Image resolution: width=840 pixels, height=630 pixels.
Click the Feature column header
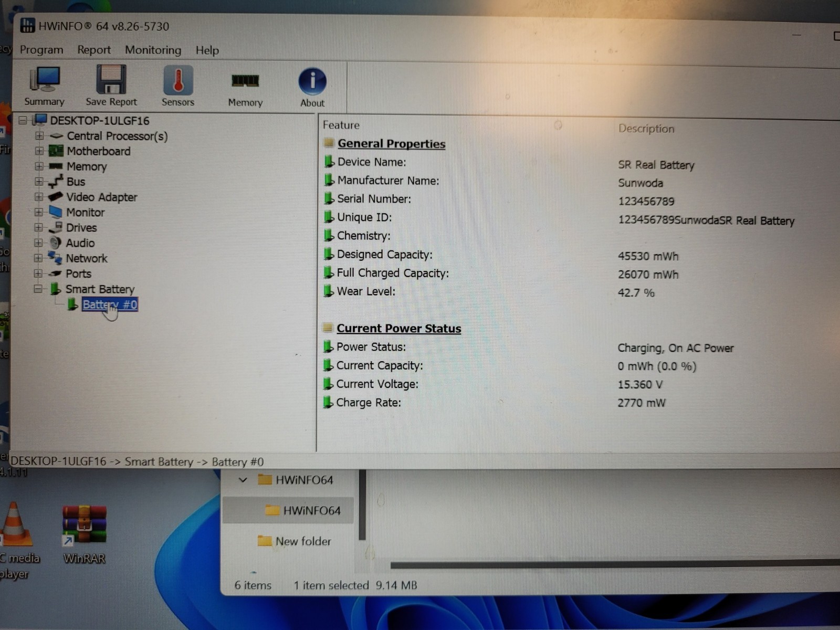(341, 125)
